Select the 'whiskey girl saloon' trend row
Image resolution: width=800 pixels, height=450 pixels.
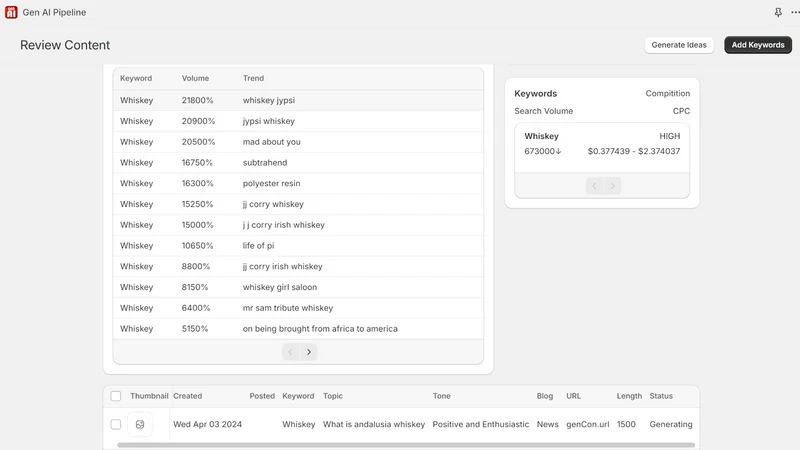[298, 287]
